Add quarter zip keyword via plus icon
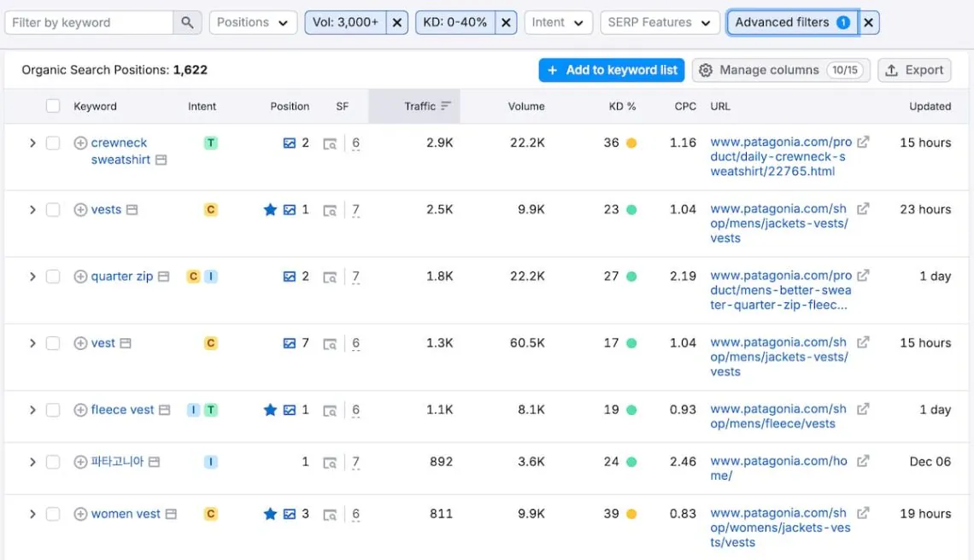The image size is (974, 560). click(80, 277)
